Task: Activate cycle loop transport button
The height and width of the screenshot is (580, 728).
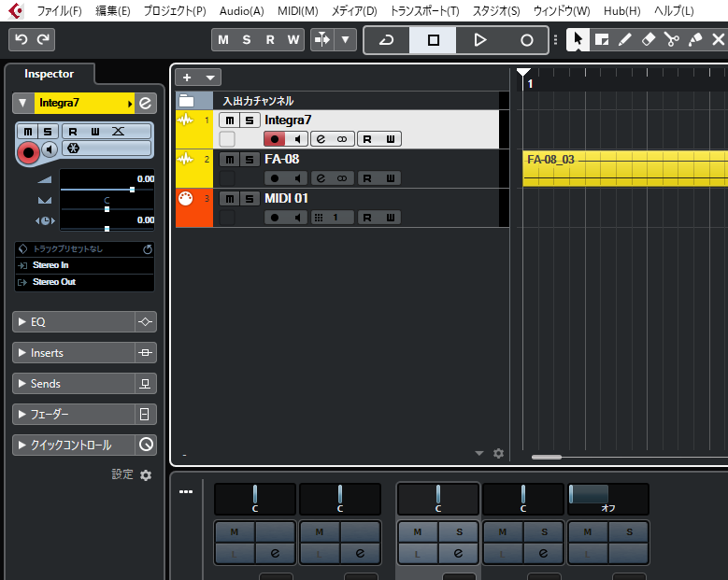Action: [386, 40]
